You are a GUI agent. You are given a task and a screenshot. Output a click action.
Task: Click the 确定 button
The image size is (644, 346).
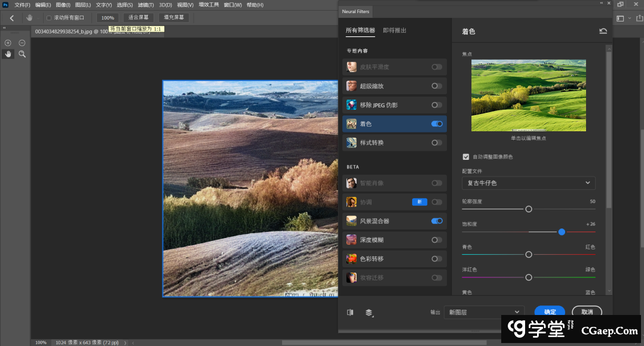550,312
